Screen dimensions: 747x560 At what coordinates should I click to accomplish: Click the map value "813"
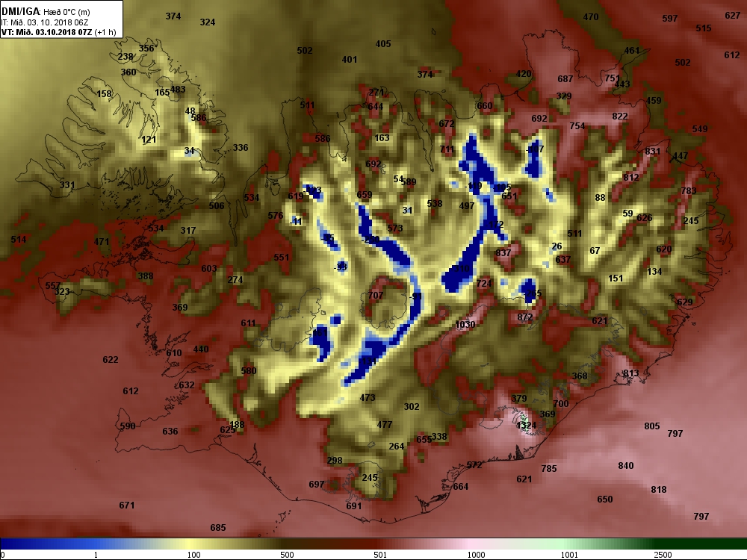point(630,373)
